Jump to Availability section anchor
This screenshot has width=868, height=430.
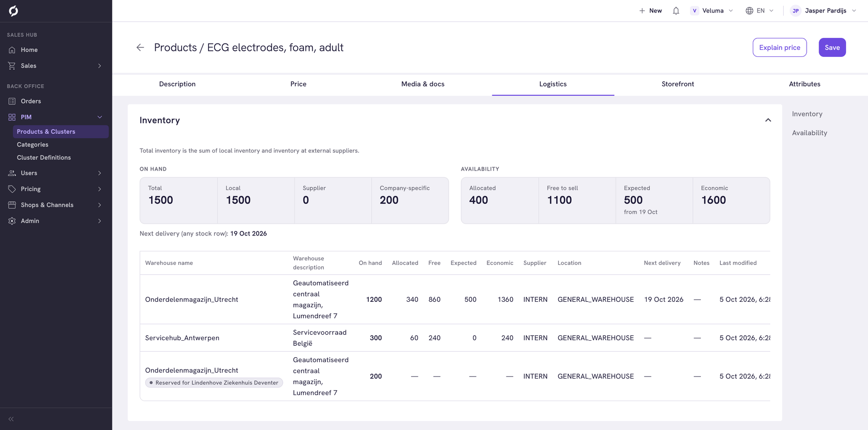click(x=810, y=133)
